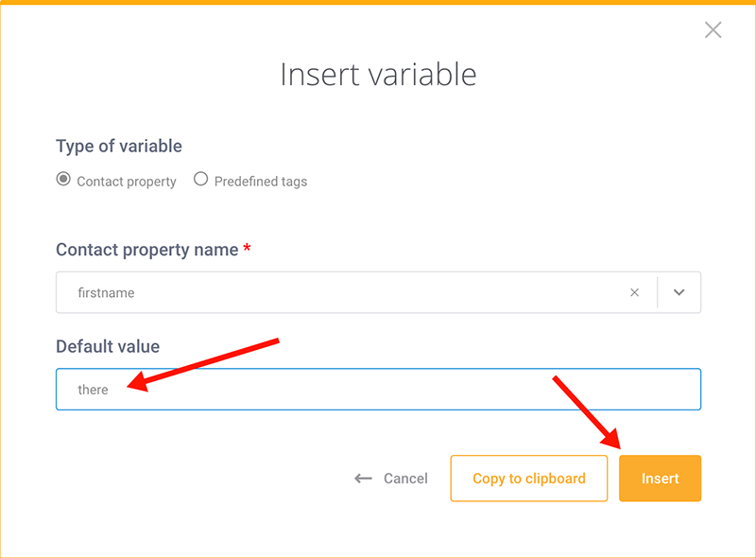Click the firstname value in the selector
This screenshot has width=756, height=558.
click(x=106, y=293)
